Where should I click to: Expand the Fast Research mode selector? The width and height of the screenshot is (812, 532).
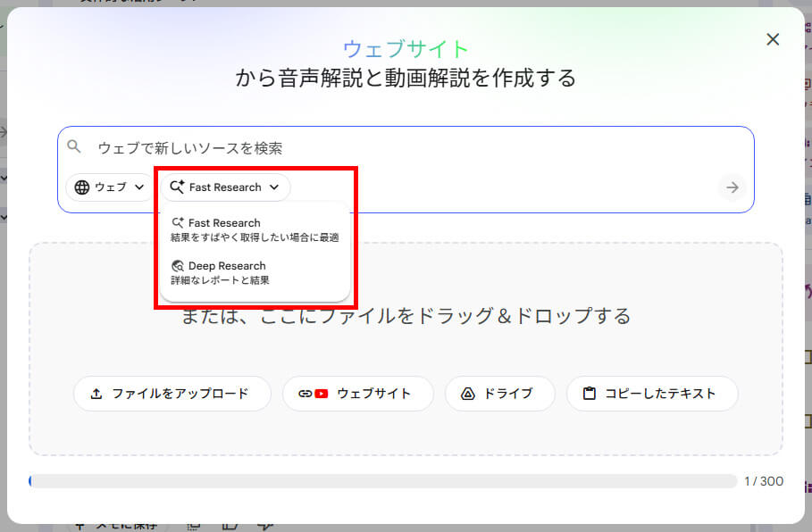(x=225, y=187)
